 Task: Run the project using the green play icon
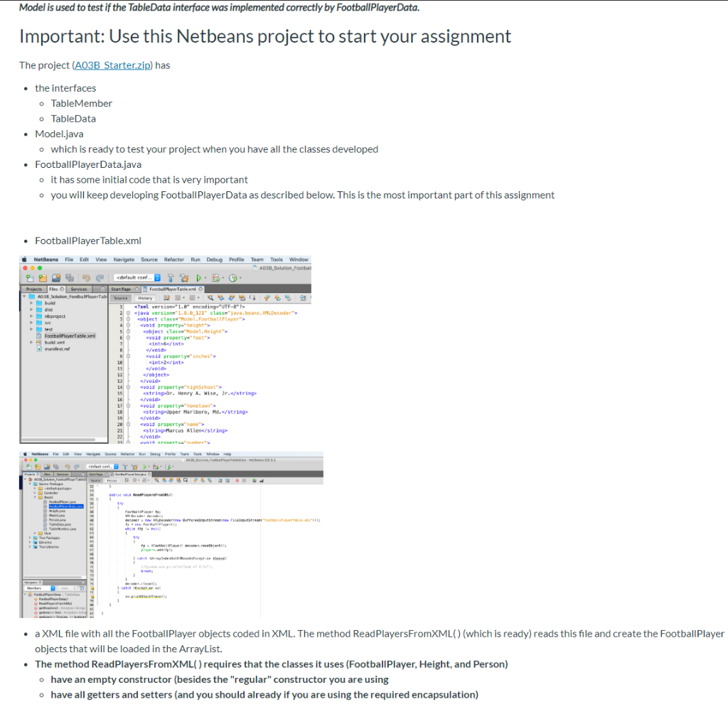198,278
